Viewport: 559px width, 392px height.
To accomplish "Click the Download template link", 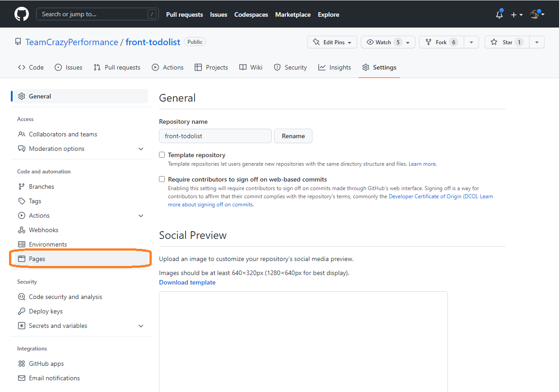I will click(x=187, y=282).
